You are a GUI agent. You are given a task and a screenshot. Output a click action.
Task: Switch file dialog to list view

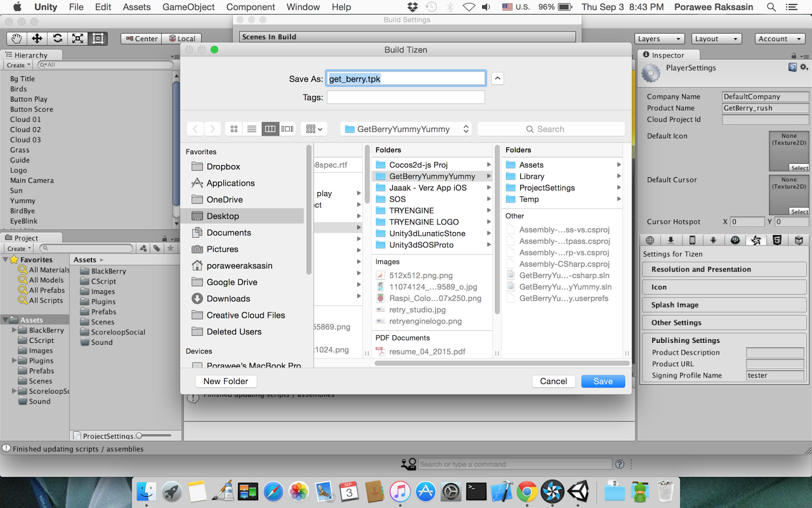pos(252,129)
